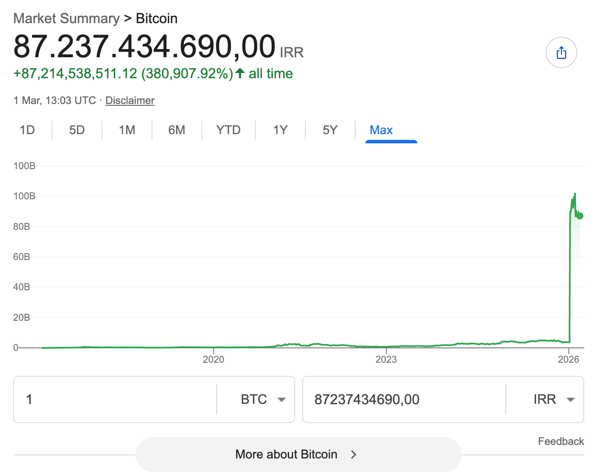
Task: Open the Disclaimer link
Action: 130,100
